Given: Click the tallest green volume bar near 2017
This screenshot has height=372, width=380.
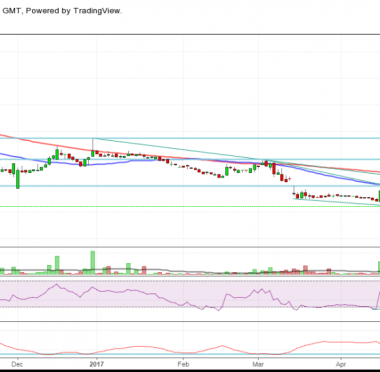Looking at the screenshot, I should coord(93,263).
